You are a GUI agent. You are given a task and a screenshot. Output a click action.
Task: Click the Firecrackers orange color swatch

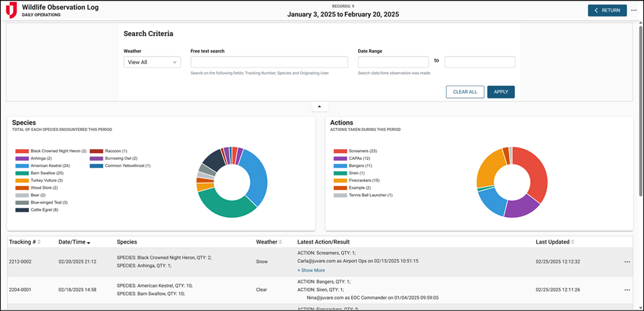(x=340, y=181)
